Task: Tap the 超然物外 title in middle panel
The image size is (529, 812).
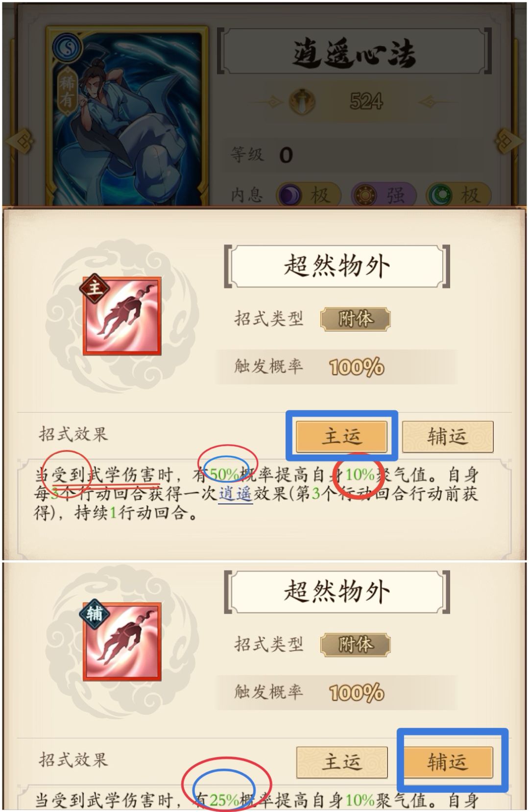Action: [x=337, y=266]
